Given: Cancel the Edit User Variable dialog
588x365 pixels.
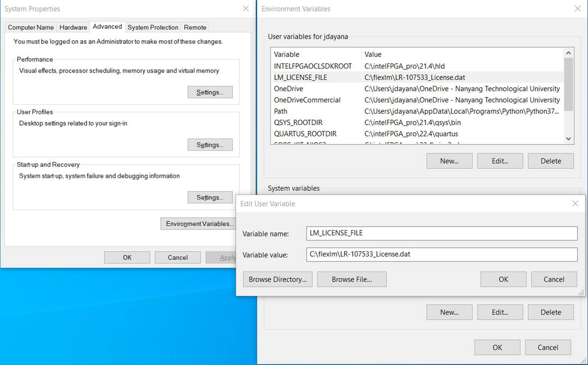Looking at the screenshot, I should 554,279.
